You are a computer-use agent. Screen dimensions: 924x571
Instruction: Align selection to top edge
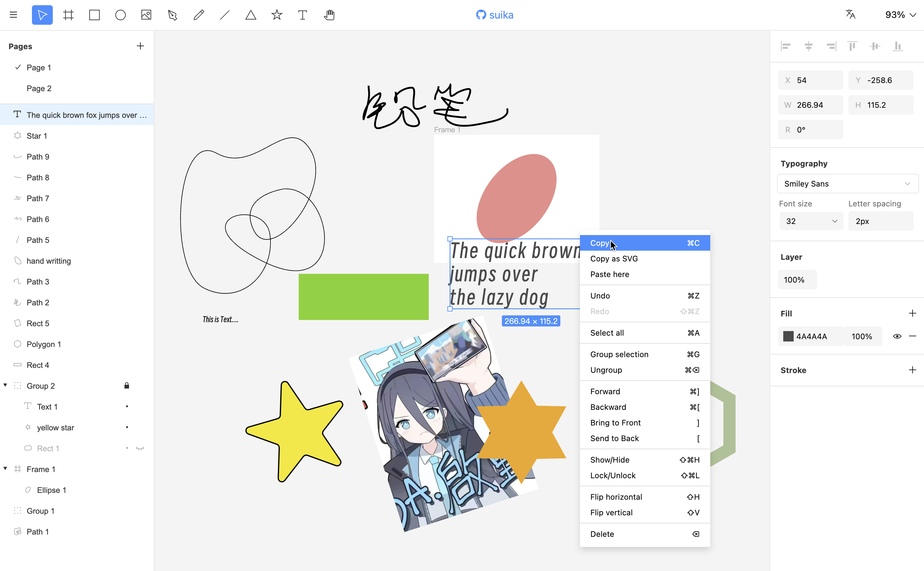[853, 46]
